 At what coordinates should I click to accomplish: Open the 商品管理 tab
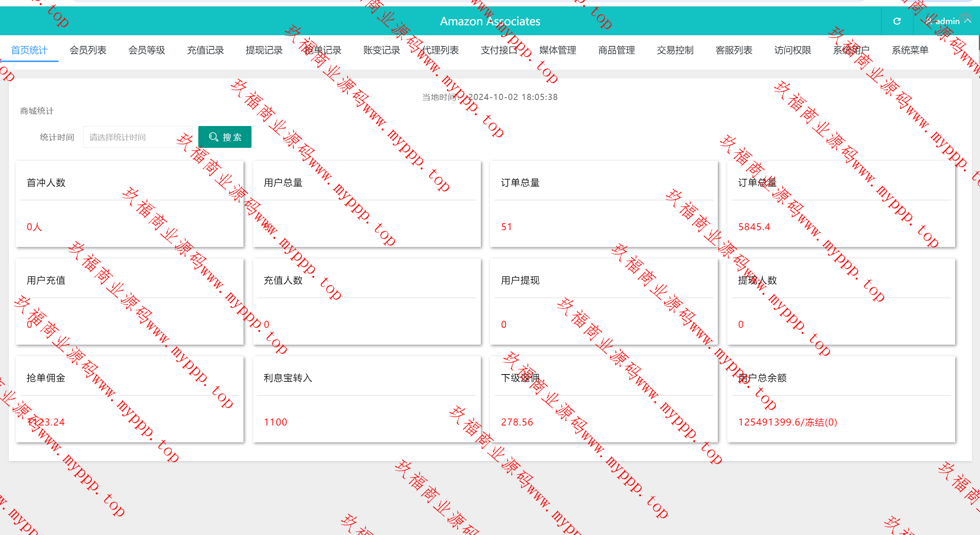(616, 50)
